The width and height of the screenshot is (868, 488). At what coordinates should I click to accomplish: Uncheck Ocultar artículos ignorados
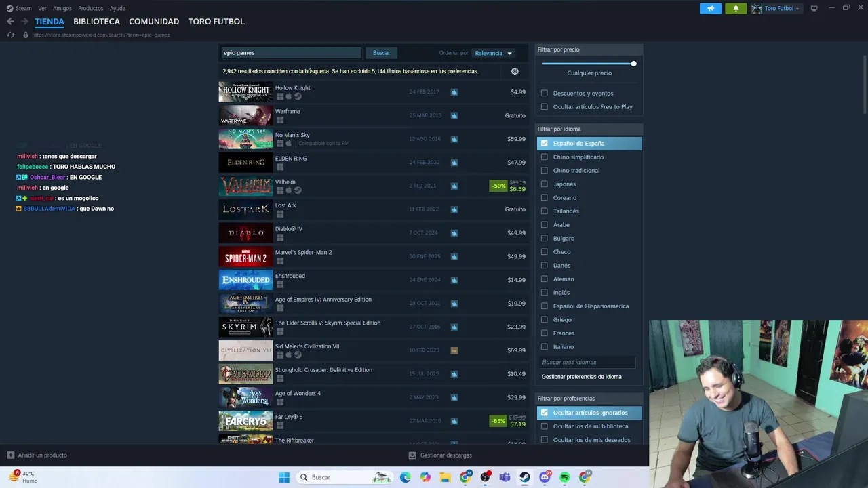tap(544, 412)
